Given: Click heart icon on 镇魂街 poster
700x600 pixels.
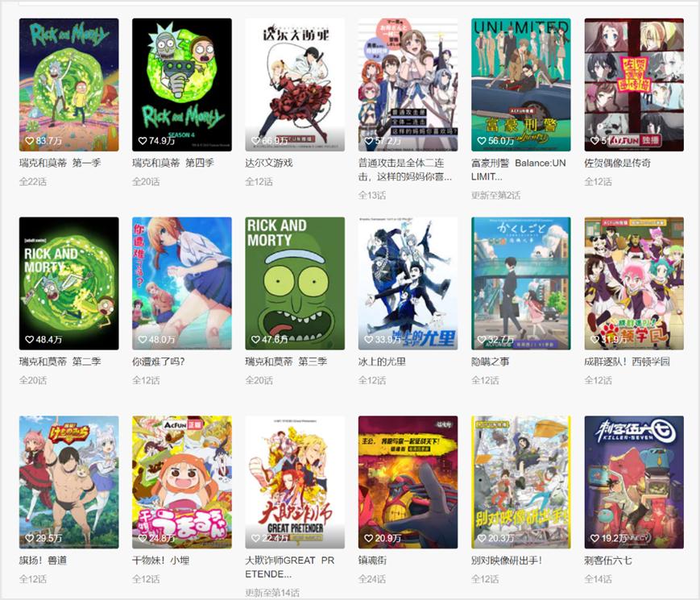Looking at the screenshot, I should tap(369, 539).
